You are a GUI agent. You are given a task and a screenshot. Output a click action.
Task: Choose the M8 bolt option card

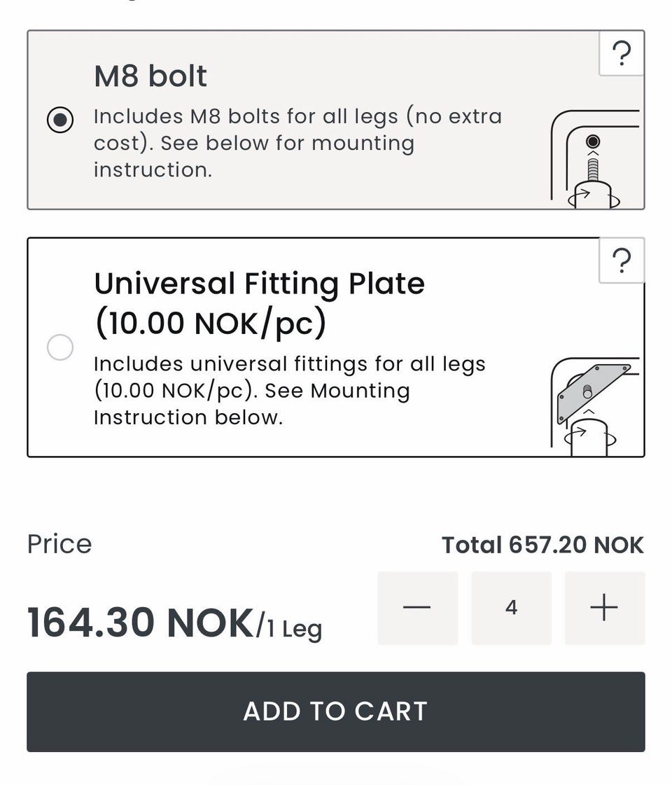(336, 120)
